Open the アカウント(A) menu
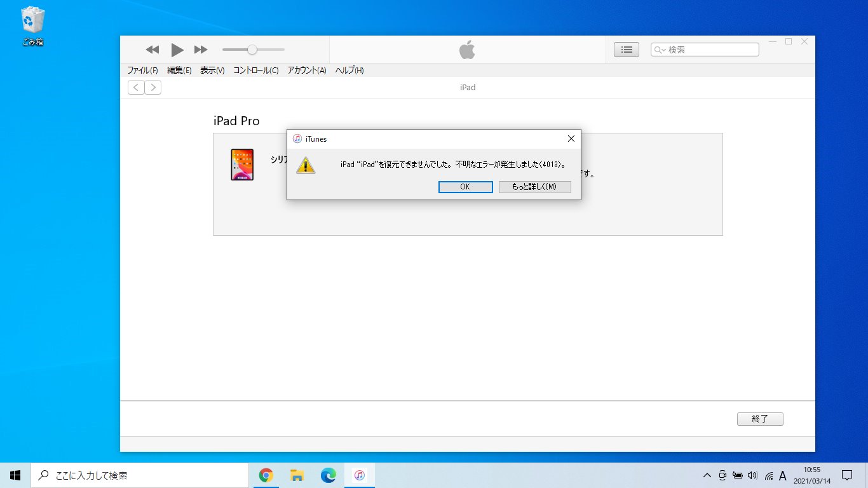Screen dimensions: 868x488 307,71
